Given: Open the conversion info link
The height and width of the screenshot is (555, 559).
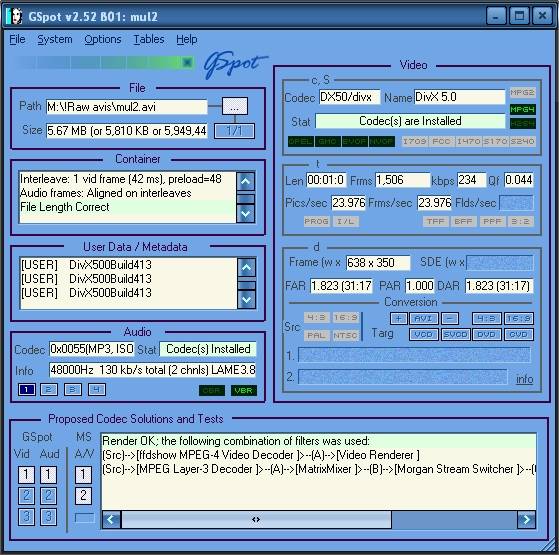Looking at the screenshot, I should pos(524,379).
